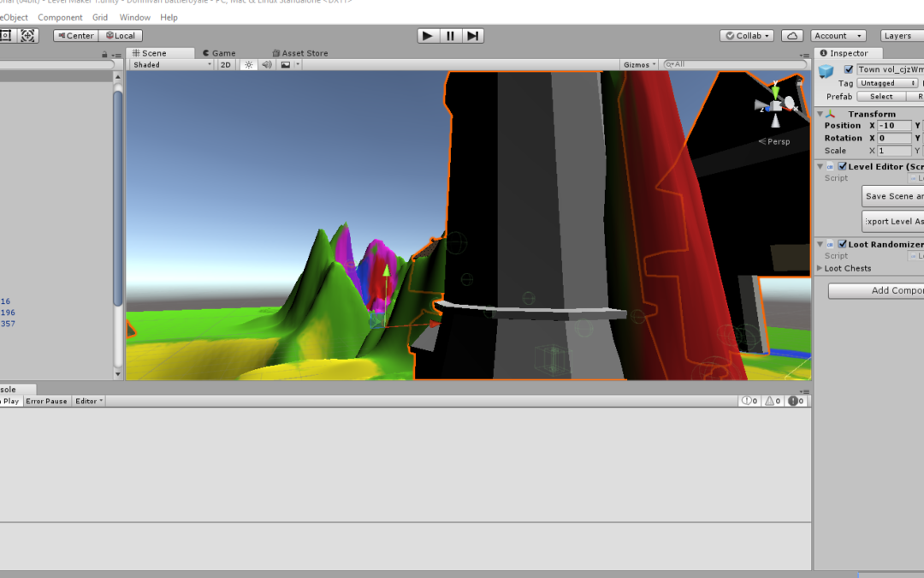
Task: Open the Unity cloud services button
Action: click(x=792, y=36)
